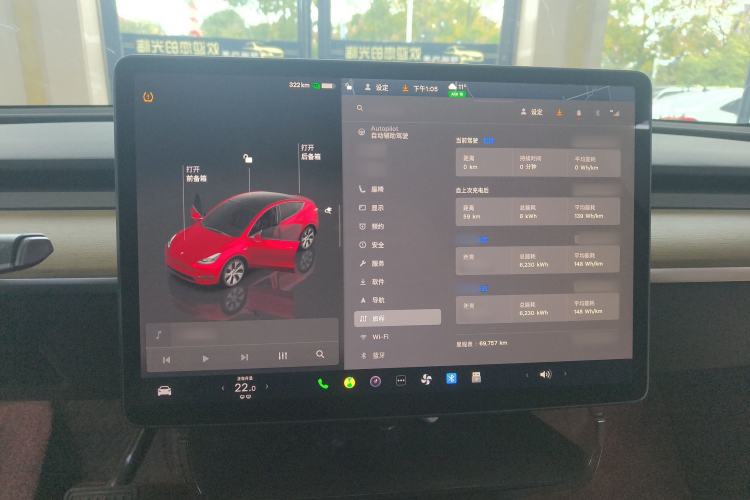Raise cabin temperature with right arrow
750x500 pixels.
(x=267, y=387)
